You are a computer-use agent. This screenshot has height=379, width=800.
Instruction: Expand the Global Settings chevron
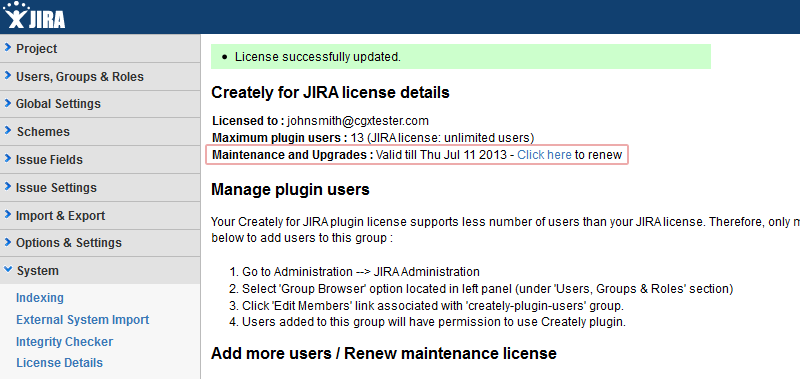pos(8,103)
